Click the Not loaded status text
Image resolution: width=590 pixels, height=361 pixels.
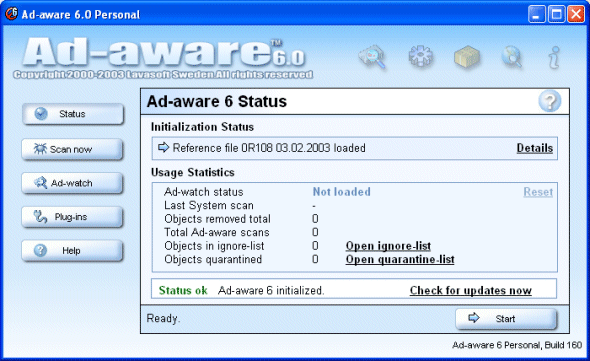coord(342,192)
